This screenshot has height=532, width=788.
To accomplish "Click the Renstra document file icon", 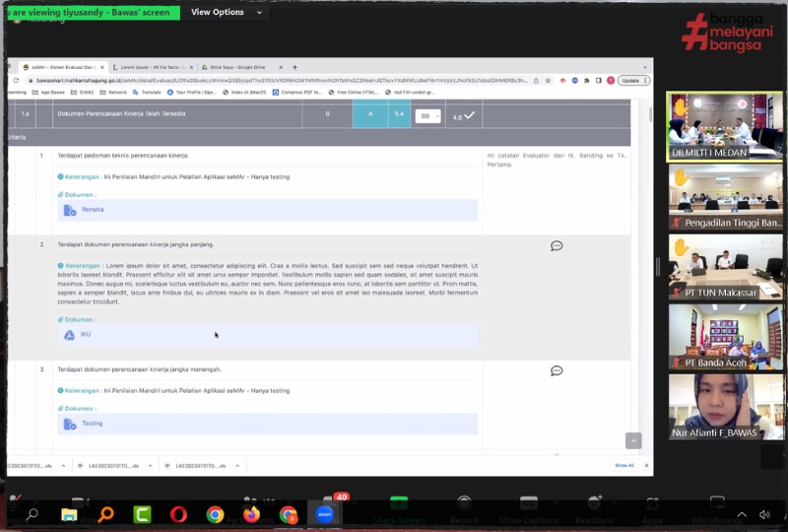I will (x=70, y=210).
